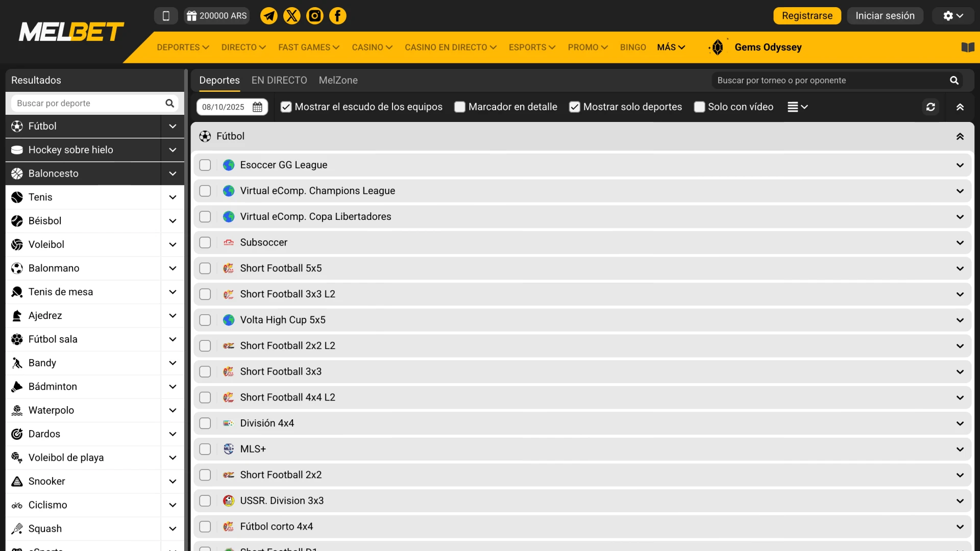Click the Iniciar sesión button

885,16
